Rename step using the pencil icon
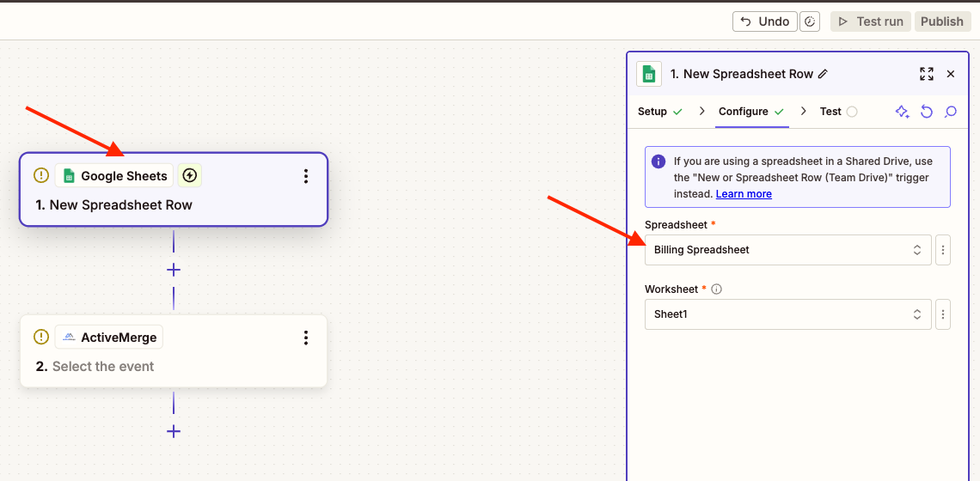The height and width of the screenshot is (481, 980). [824, 75]
